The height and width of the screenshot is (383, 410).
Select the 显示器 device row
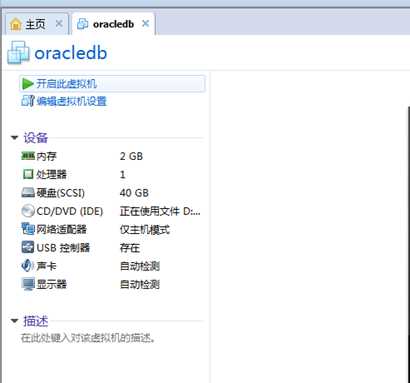pyautogui.click(x=112, y=284)
